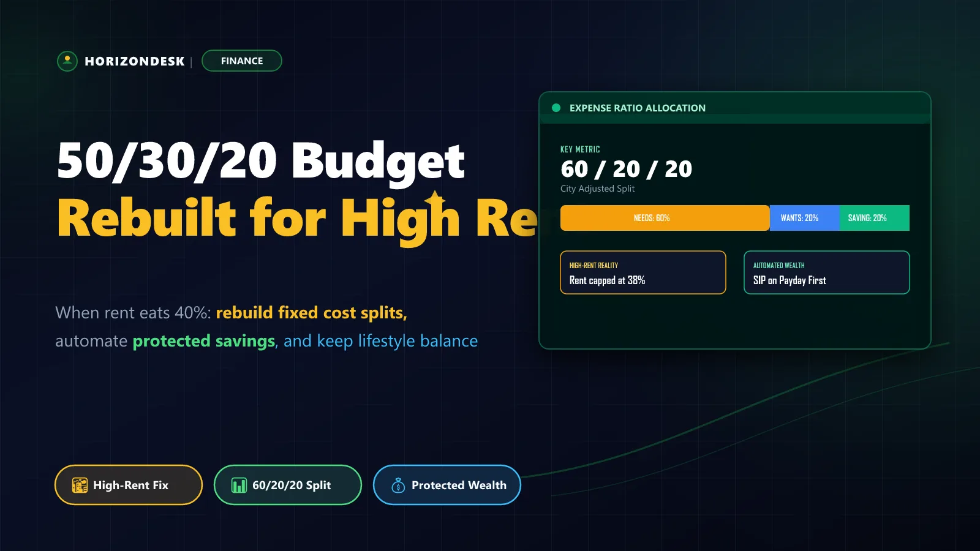Image resolution: width=980 pixels, height=551 pixels.
Task: Select the 60/20/20 Split pill button
Action: point(288,485)
